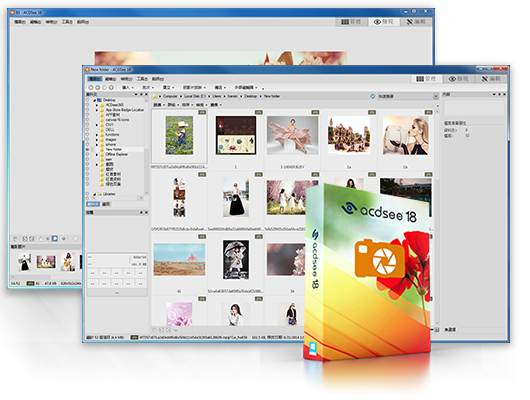Toggle easy-select circle beside ACDSee365

[x=88, y=105]
